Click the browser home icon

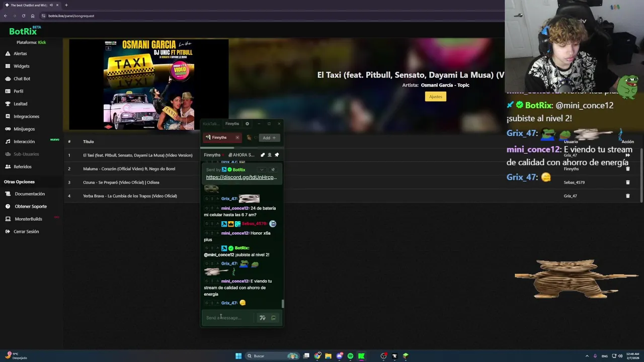coord(32,16)
